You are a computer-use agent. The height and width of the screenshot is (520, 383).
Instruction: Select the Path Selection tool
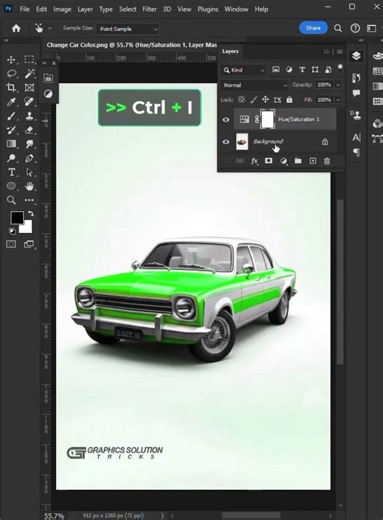coord(29,172)
